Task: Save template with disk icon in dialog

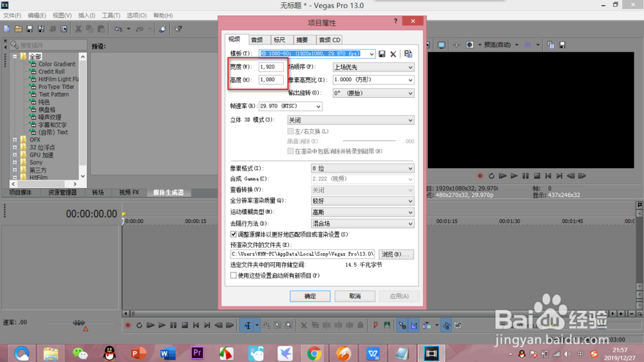Action: (382, 54)
